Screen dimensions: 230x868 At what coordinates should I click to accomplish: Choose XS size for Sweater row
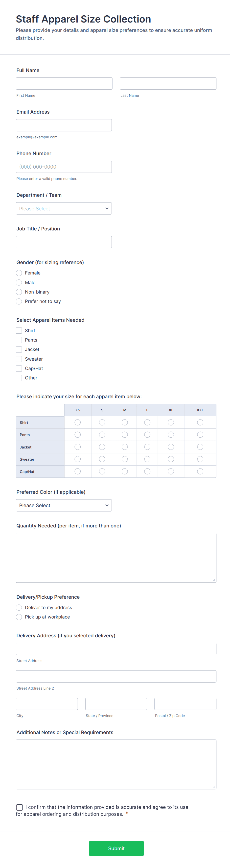[x=77, y=459]
